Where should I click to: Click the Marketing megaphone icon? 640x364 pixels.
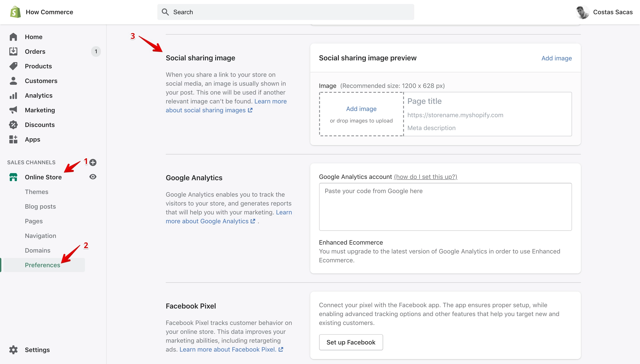(13, 110)
